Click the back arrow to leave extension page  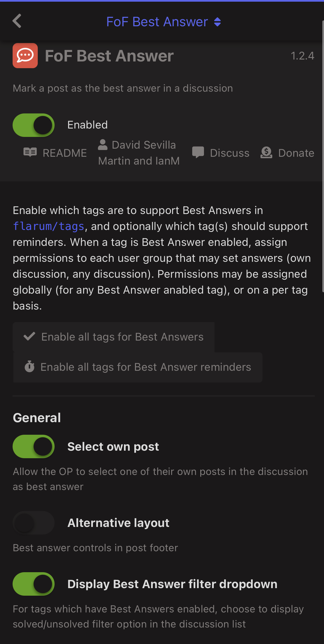(x=17, y=21)
